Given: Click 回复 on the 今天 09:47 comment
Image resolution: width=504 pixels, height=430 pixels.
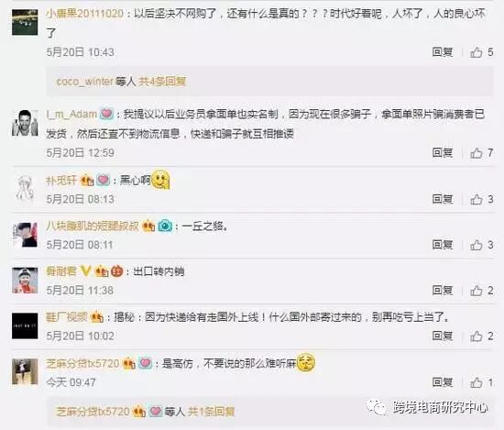Looking at the screenshot, I should click(x=443, y=382).
